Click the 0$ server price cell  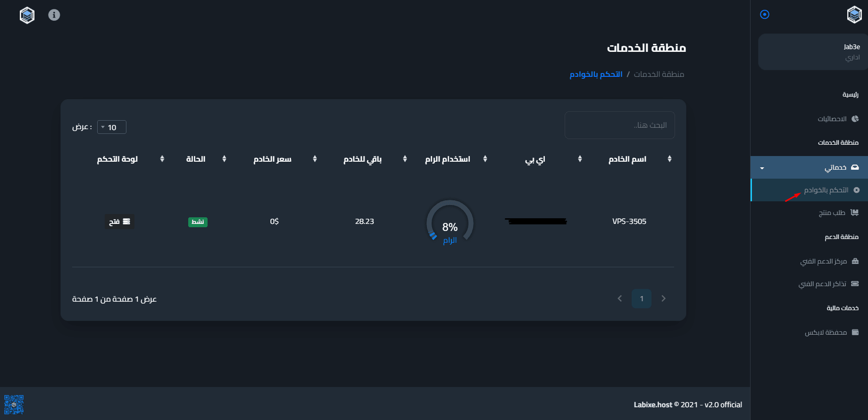click(275, 222)
